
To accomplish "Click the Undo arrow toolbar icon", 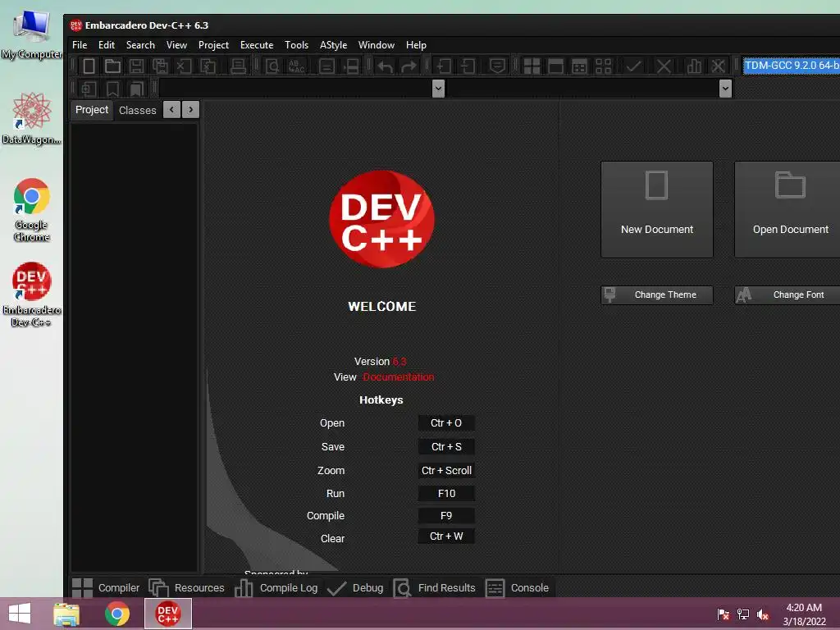I will (x=386, y=66).
